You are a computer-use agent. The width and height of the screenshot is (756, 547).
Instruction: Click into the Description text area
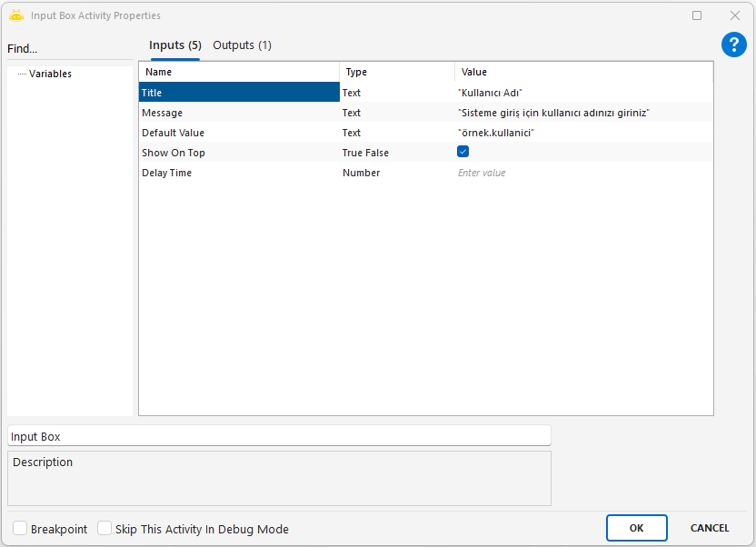pos(278,479)
